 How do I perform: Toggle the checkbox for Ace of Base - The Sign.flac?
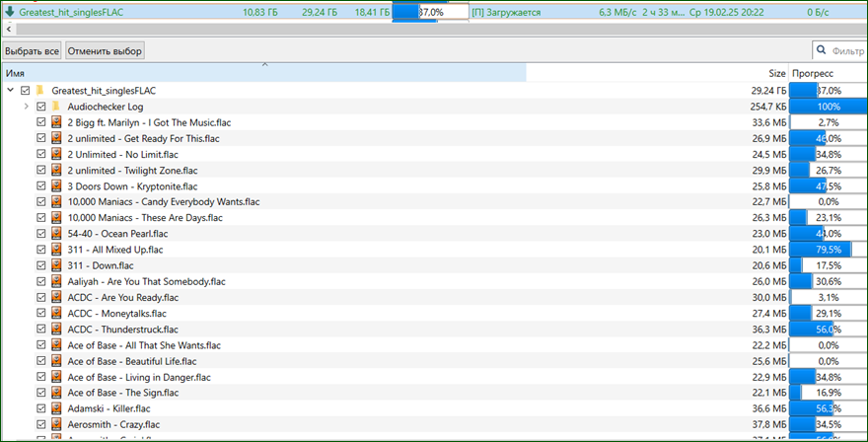[41, 393]
